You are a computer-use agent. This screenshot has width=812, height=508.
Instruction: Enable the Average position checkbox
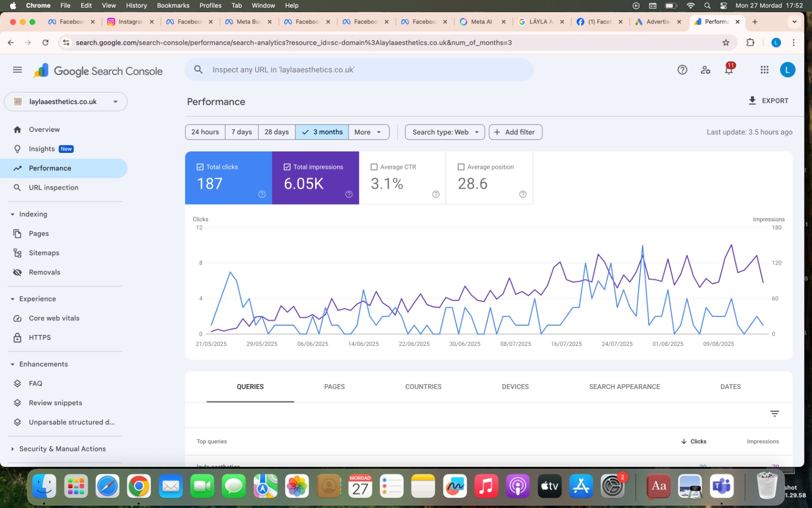coord(461,167)
